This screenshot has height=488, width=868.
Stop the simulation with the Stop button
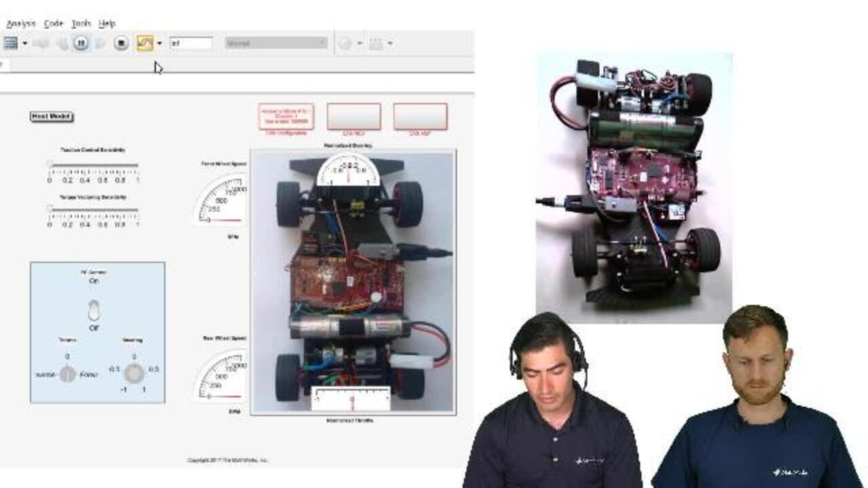point(121,43)
